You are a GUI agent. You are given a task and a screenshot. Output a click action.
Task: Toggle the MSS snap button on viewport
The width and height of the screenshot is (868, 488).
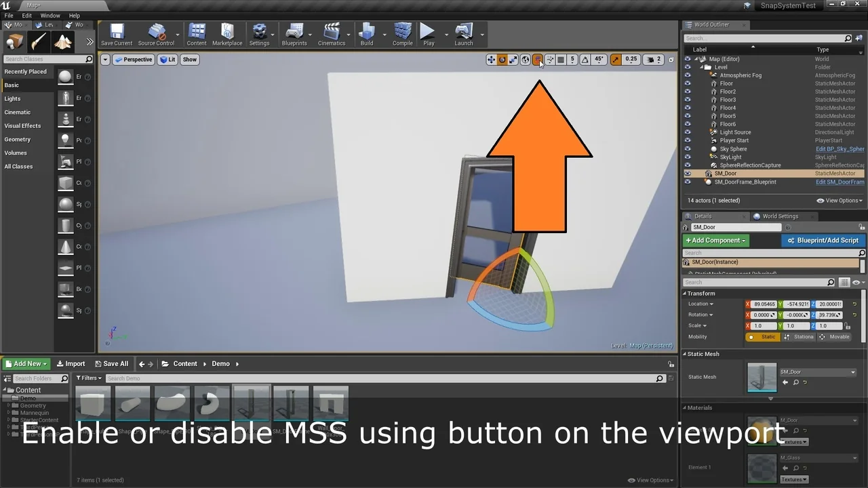pos(537,60)
